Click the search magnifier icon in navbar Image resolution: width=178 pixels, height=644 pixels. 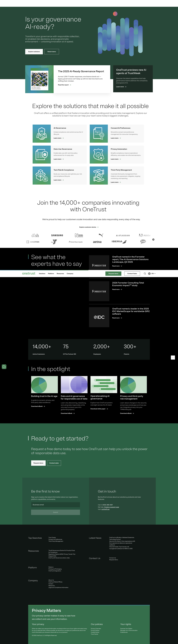pos(145,274)
